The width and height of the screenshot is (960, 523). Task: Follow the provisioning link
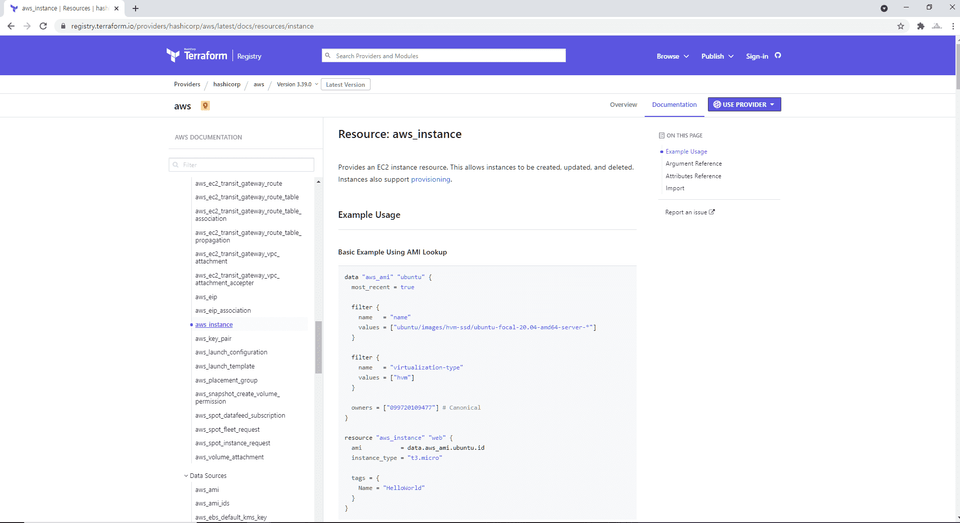(x=430, y=180)
